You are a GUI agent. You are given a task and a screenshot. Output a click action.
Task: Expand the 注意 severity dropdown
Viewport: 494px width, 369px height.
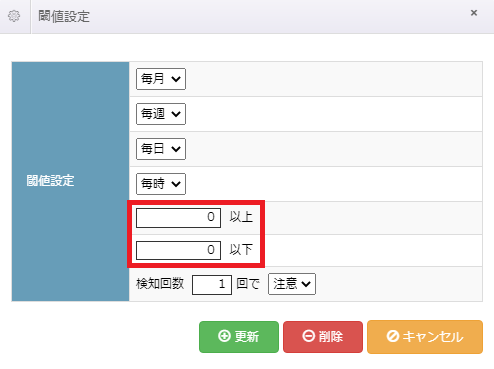292,284
